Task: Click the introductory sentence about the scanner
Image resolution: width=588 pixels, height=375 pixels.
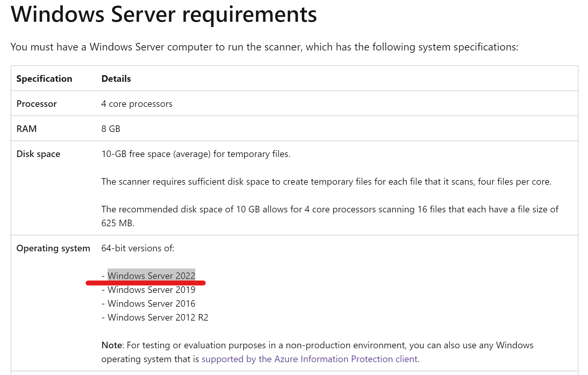Action: click(x=264, y=47)
